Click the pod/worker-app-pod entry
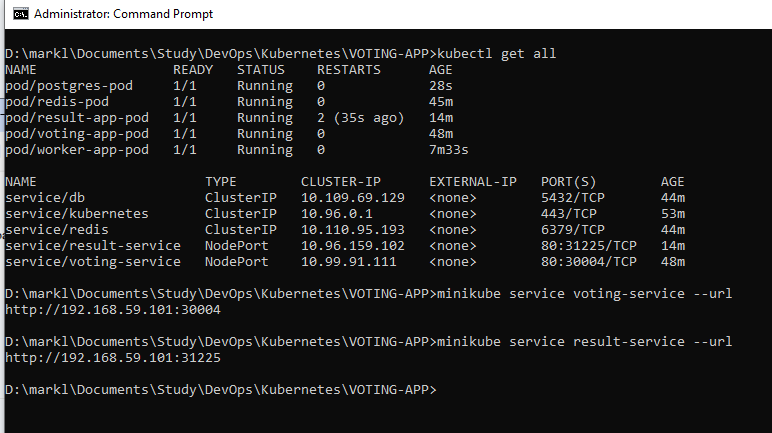Image resolution: width=772 pixels, height=433 pixels. tap(77, 150)
